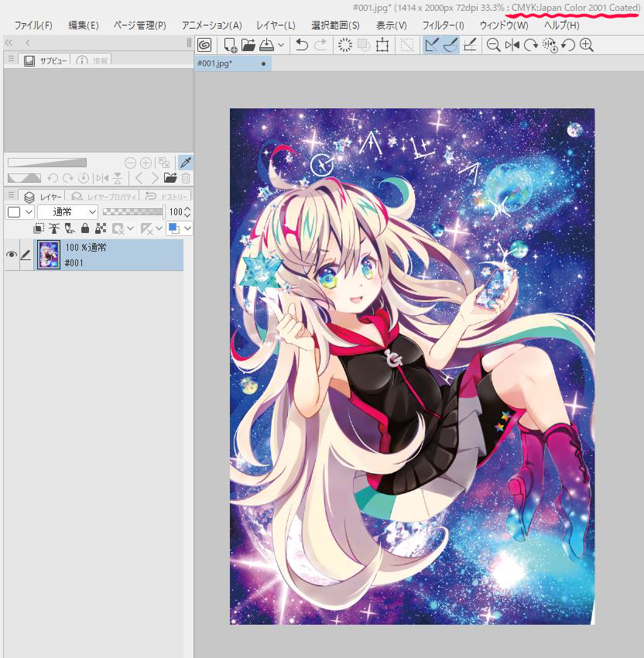Open the 編集(E) menu

click(83, 26)
